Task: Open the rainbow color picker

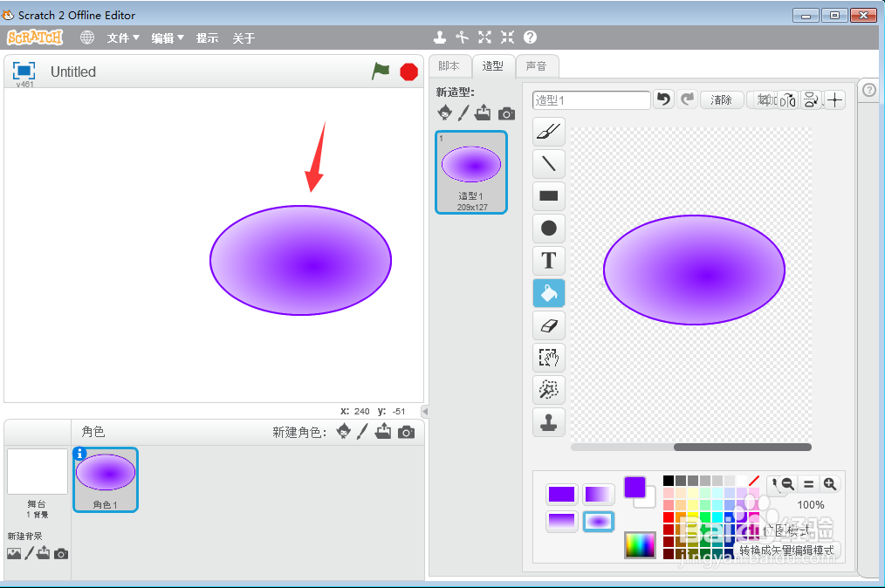Action: click(640, 545)
